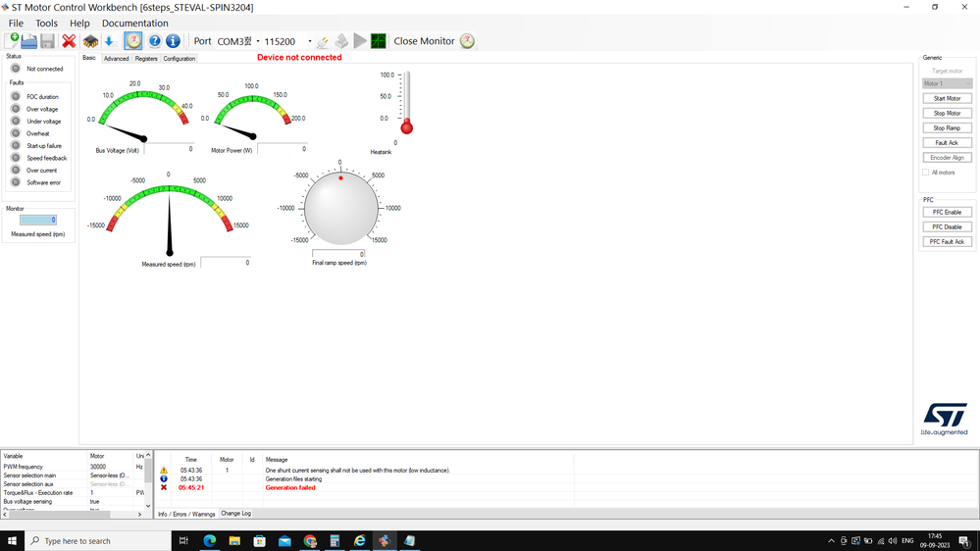Tick the 'All motors' checkbox
The image size is (980, 551).
tap(926, 173)
